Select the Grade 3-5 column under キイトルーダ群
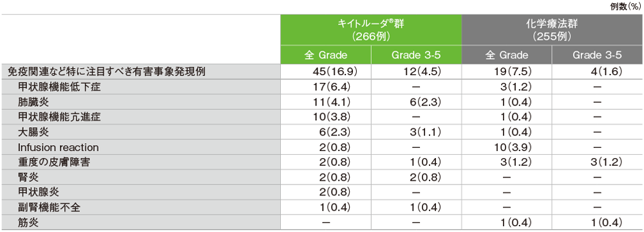This screenshot has height=232, width=644. coord(417,55)
